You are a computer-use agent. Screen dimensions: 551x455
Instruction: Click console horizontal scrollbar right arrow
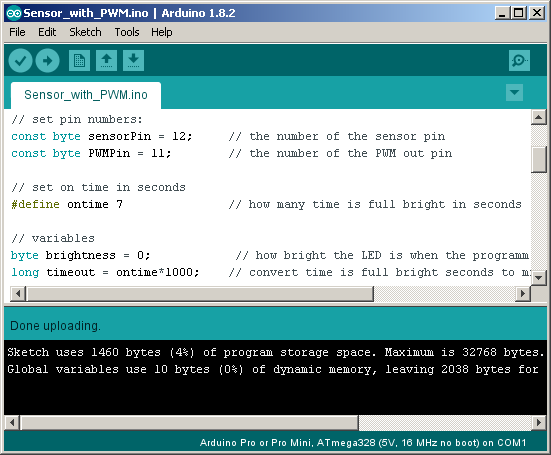pyautogui.click(x=539, y=422)
